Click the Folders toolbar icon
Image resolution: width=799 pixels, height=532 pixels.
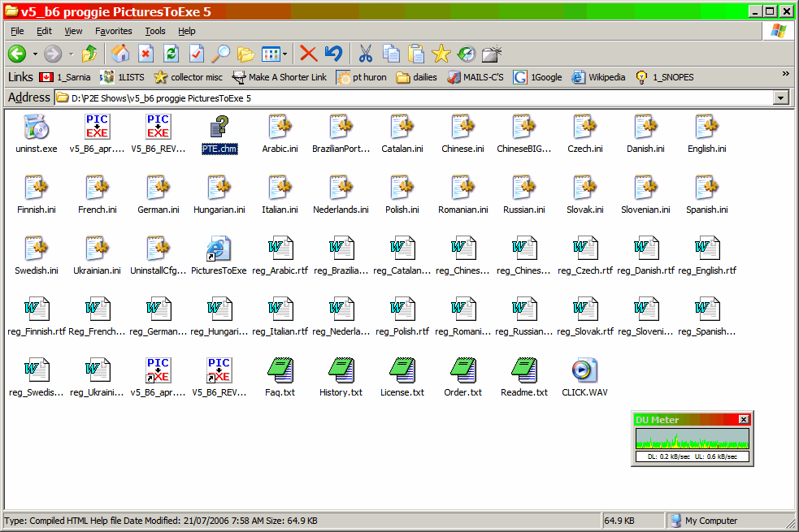click(x=245, y=54)
